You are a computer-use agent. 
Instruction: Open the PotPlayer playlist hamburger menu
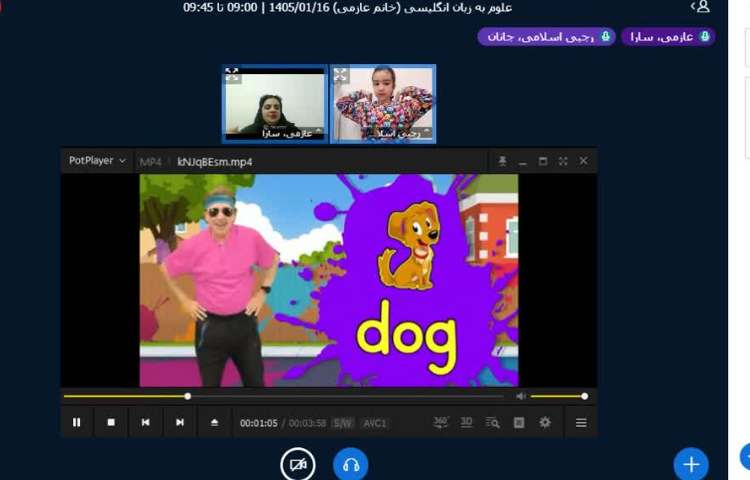coord(581,423)
